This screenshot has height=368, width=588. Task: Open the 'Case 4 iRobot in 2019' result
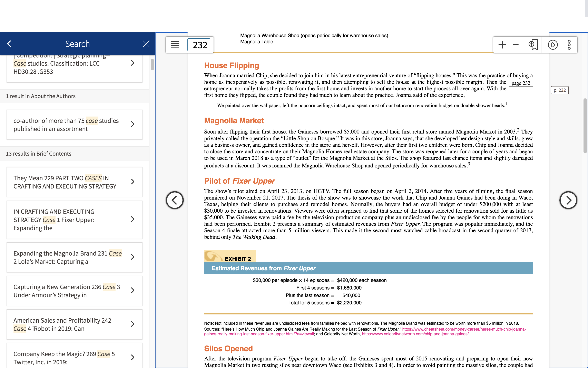74,324
